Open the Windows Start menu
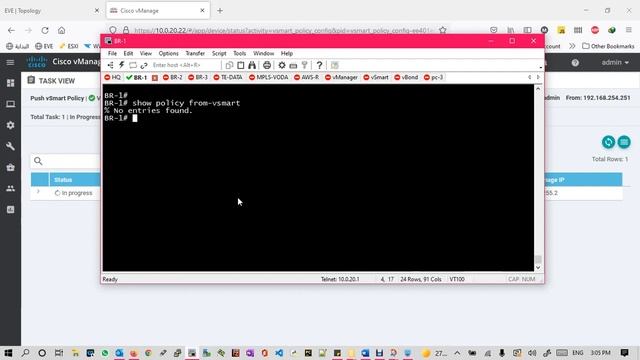This screenshot has height=360, width=640. [8, 353]
